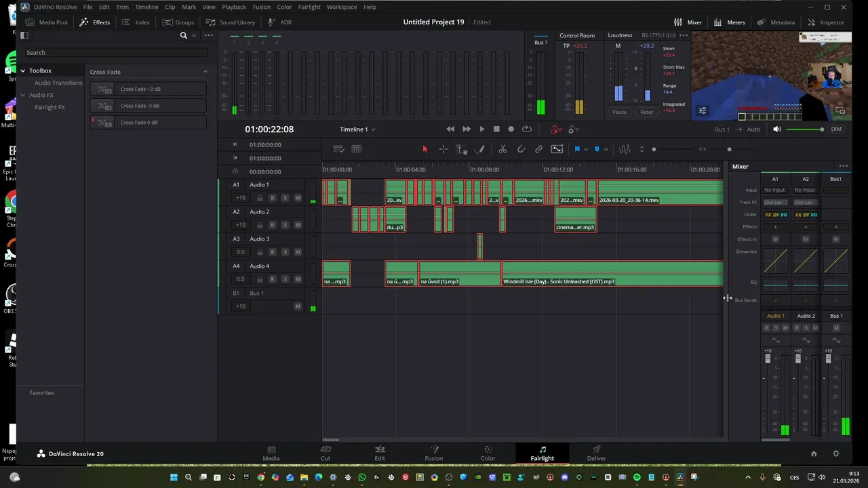Click the Cross Fade 0 dB effect
The height and width of the screenshot is (488, 868).
148,123
